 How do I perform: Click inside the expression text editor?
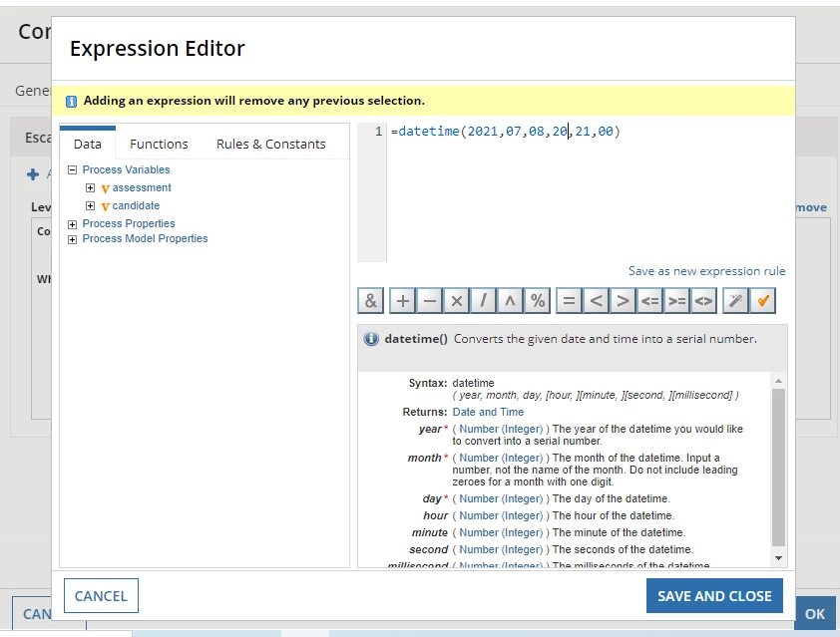tap(587, 192)
